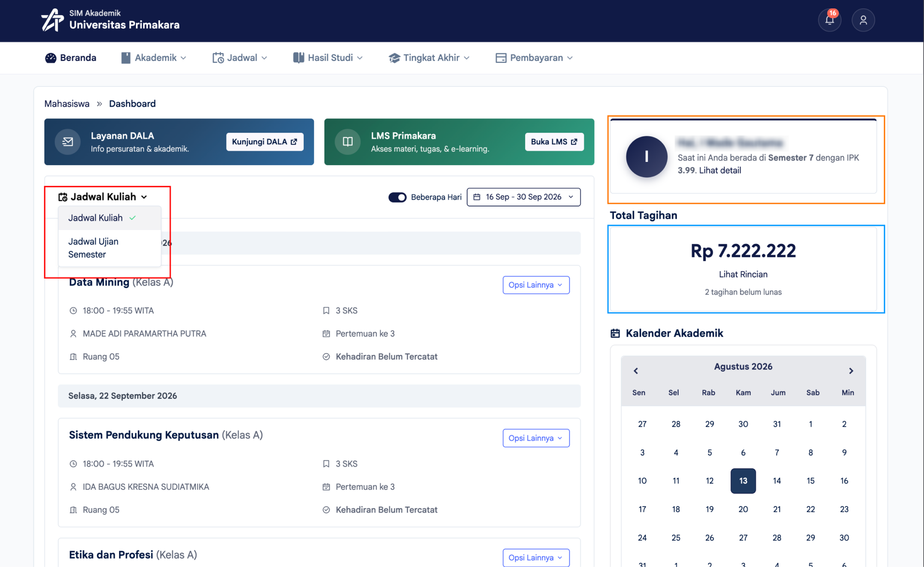This screenshot has width=924, height=567.
Task: Click the meeting calendar icon in the Data Mining card
Action: (326, 334)
